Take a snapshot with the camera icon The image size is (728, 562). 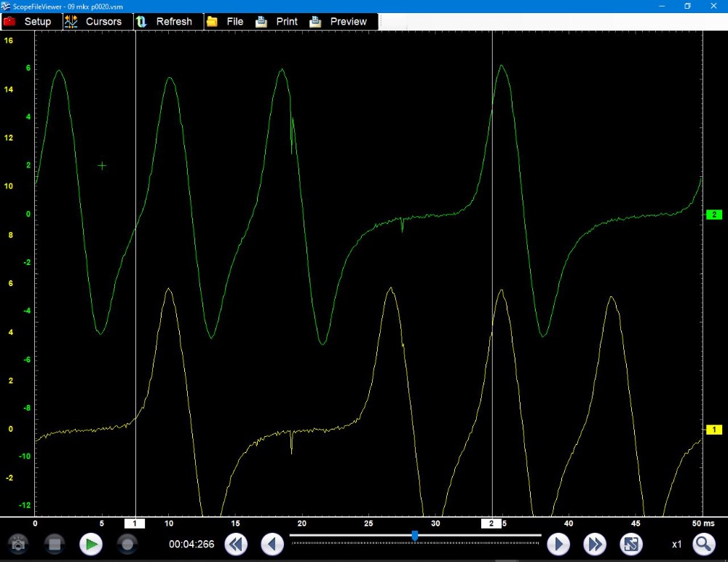coord(18,544)
